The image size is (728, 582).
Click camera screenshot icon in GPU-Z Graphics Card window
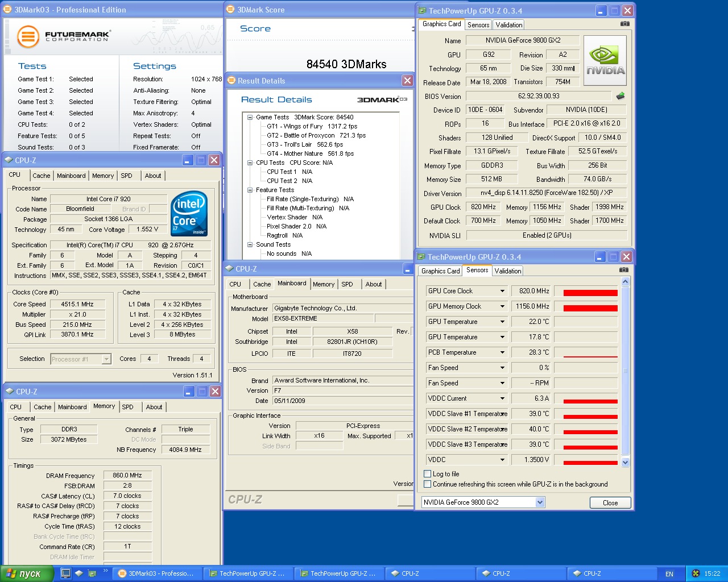(x=624, y=24)
